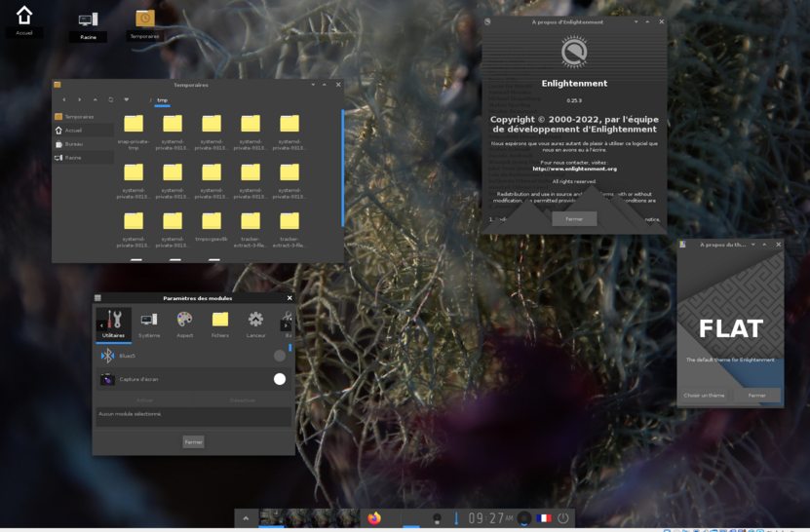Viewport: 810px width, 532px height.
Task: Open the Racine desktop icon
Action: [88, 25]
